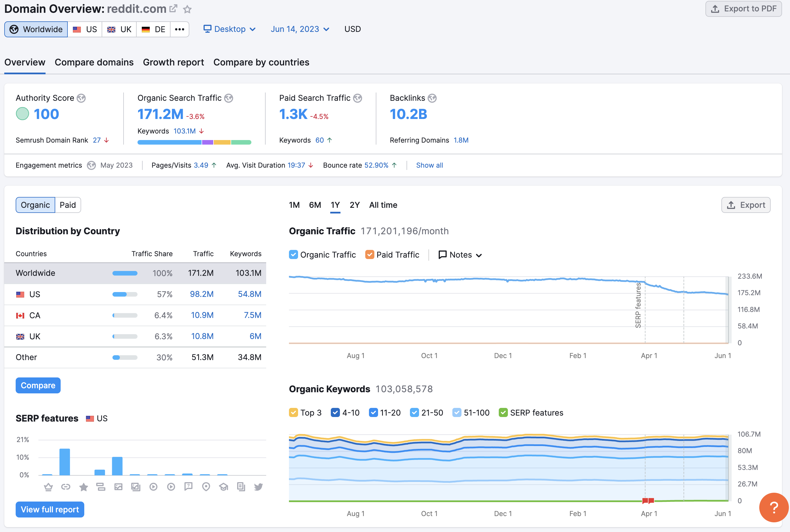Select the 2Y time range option
Viewport: 790px width, 532px height.
(x=355, y=205)
